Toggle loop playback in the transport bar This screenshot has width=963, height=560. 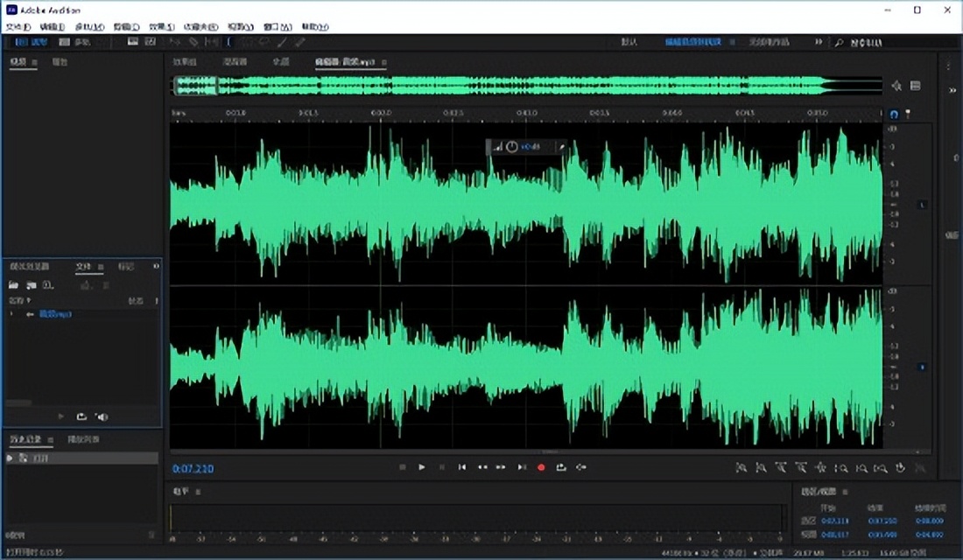pos(561,467)
